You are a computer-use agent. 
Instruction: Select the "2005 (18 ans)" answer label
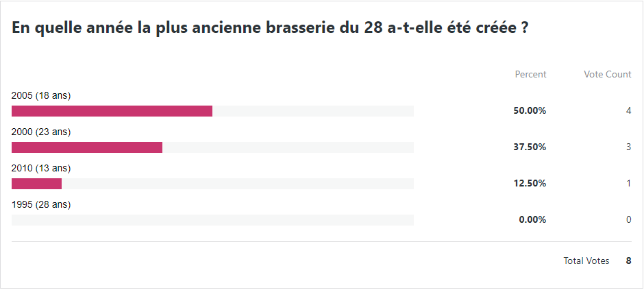(x=41, y=95)
